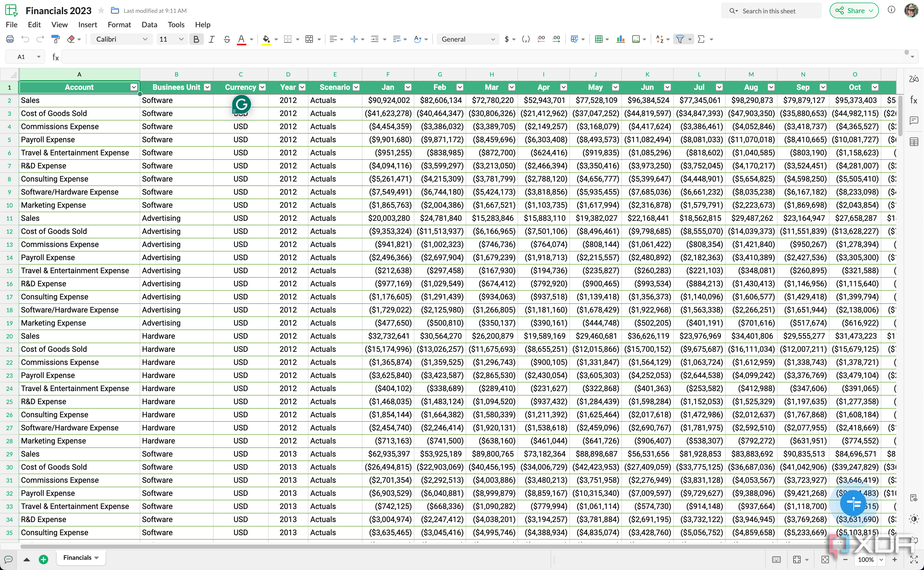Open the comments panel in right sidebar

(914, 121)
